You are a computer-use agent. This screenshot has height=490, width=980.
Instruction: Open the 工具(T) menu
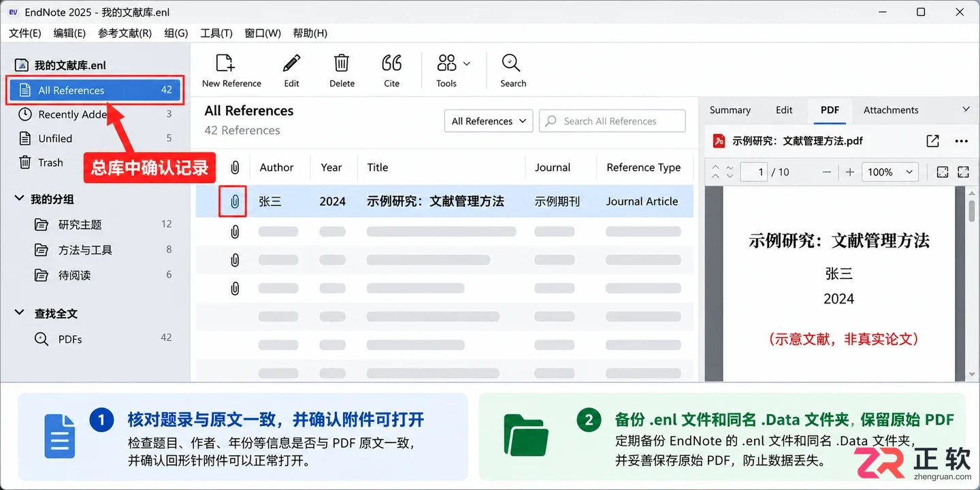pos(216,33)
